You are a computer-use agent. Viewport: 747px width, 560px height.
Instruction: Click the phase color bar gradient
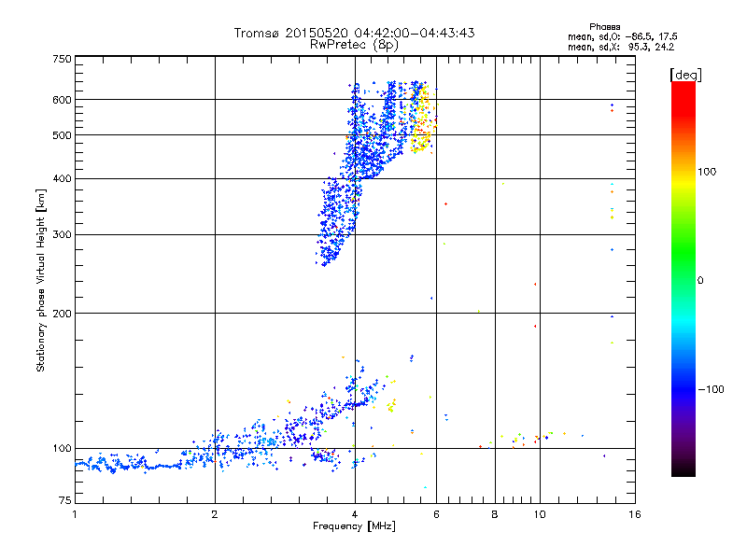coord(684,279)
